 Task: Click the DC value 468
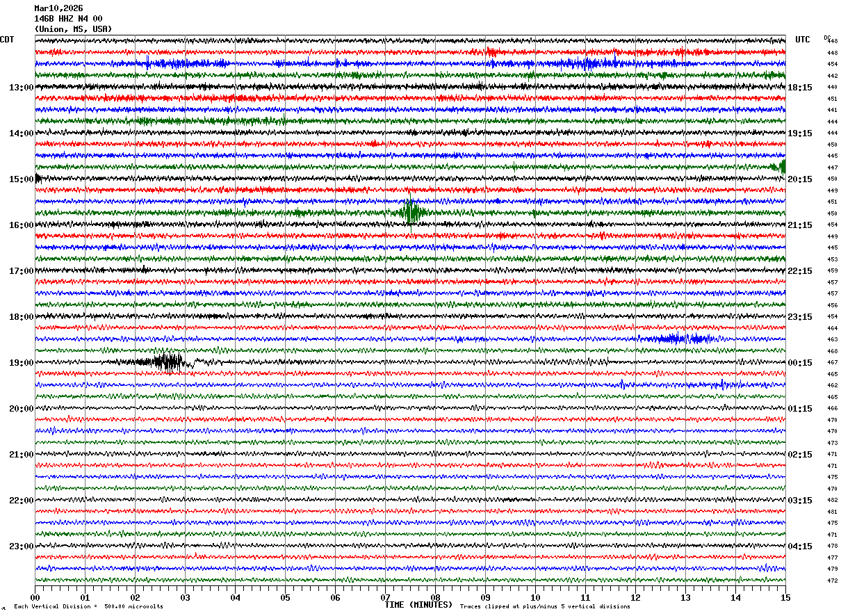832,351
